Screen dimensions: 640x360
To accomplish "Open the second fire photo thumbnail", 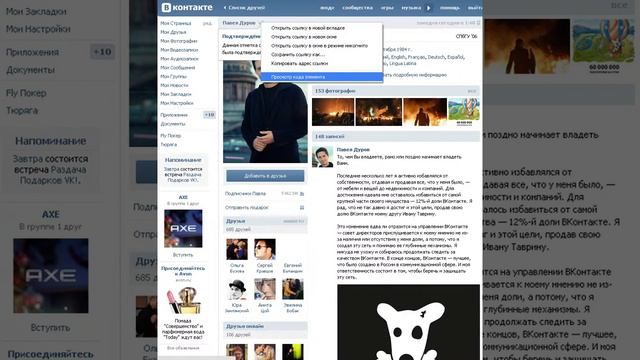I will [x=379, y=112].
